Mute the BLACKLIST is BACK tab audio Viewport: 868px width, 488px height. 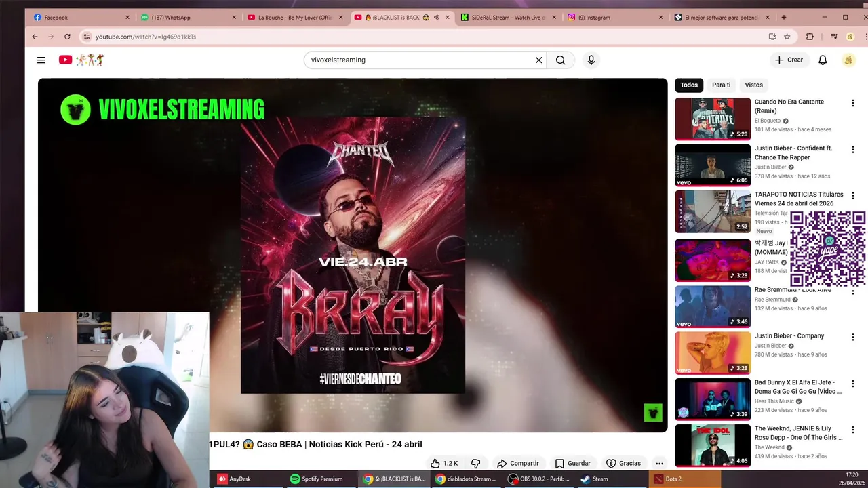[436, 17]
